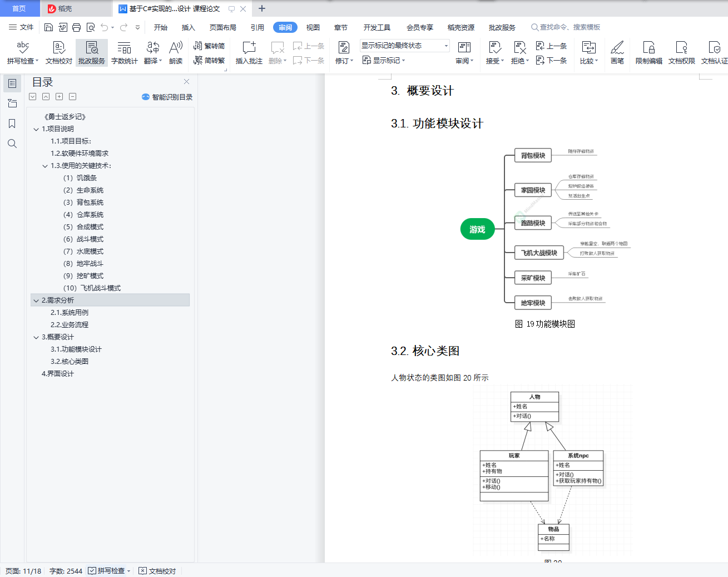The width and height of the screenshot is (728, 577).
Task: Convert text with 简转繁
Action: [x=209, y=60]
